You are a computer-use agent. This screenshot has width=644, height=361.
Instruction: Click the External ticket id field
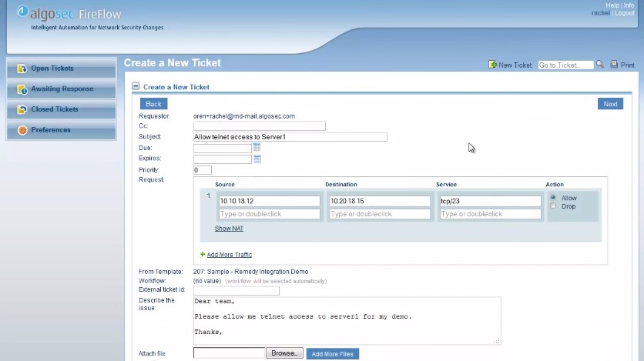click(x=236, y=290)
